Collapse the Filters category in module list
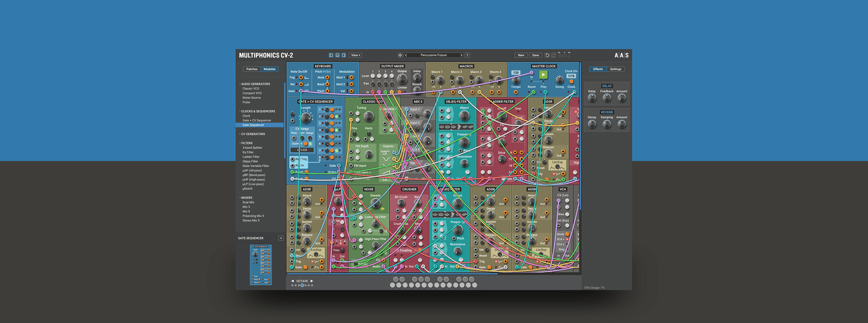 (240, 143)
